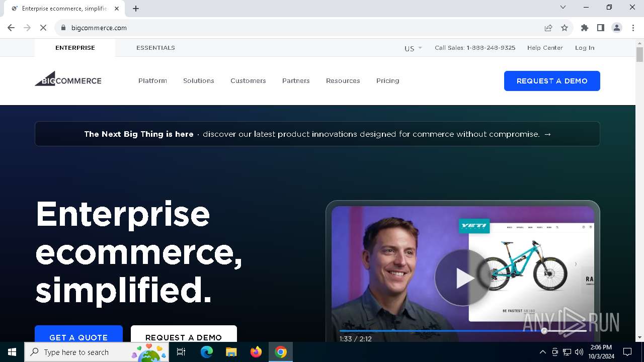Click the taskbar search box
Image resolution: width=644 pixels, height=362 pixels.
click(97, 352)
